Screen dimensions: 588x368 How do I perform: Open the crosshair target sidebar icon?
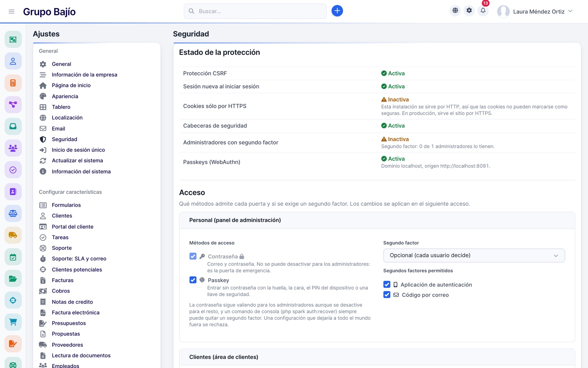pyautogui.click(x=13, y=300)
